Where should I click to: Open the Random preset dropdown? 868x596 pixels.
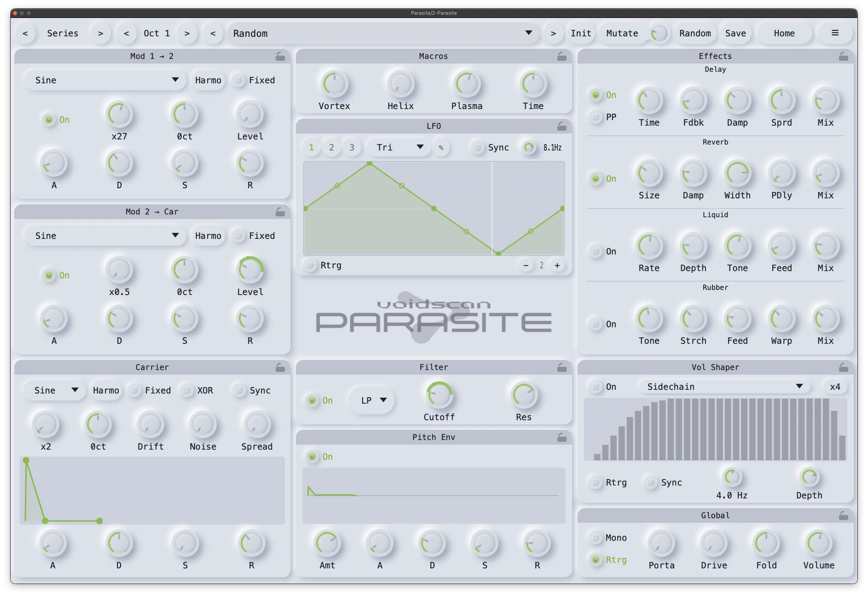coord(383,34)
